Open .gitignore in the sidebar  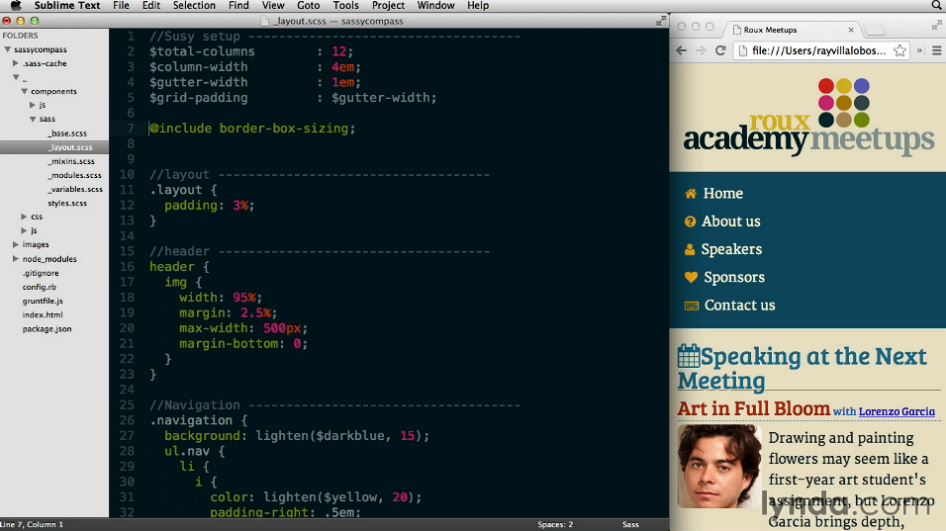click(40, 273)
